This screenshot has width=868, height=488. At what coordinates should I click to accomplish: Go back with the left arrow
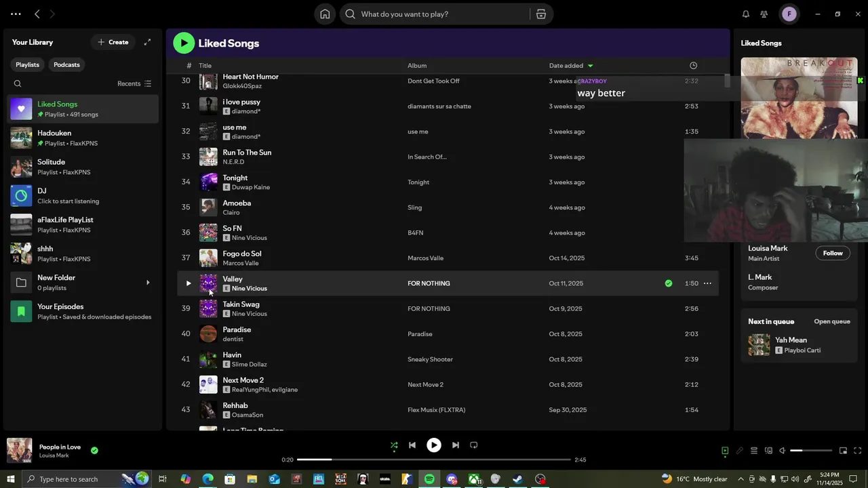(x=37, y=14)
